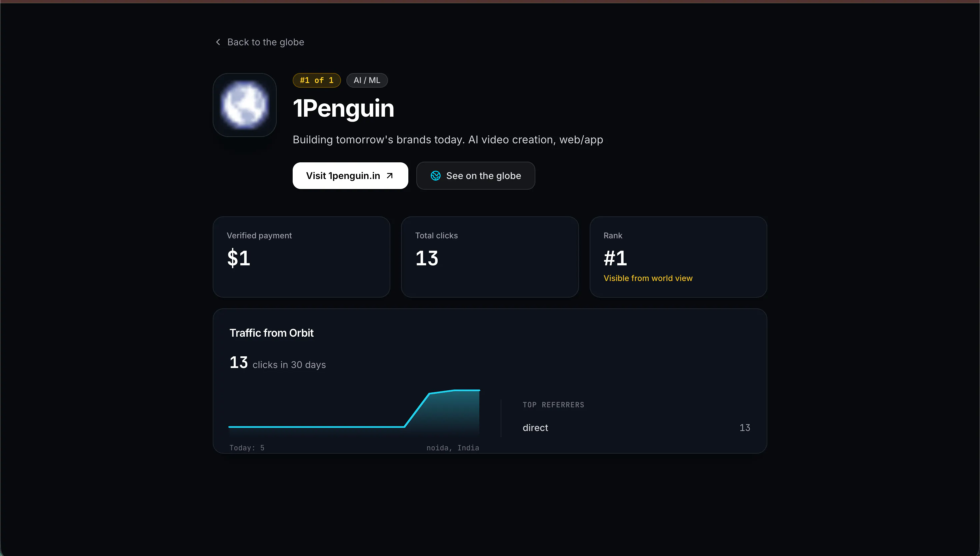The image size is (980, 556).
Task: Click the 1Penguin globe logo thumbnail
Action: [x=245, y=105]
